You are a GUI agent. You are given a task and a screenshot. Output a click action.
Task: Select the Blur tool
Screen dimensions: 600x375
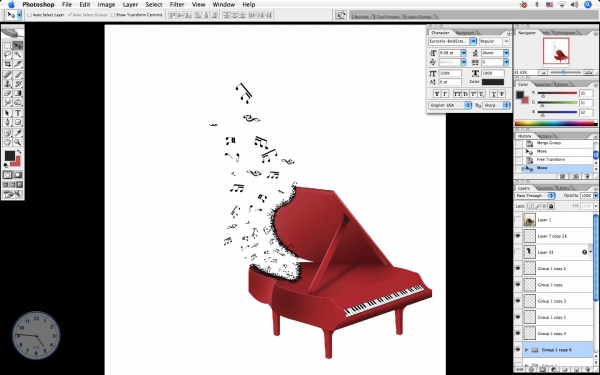click(x=7, y=102)
